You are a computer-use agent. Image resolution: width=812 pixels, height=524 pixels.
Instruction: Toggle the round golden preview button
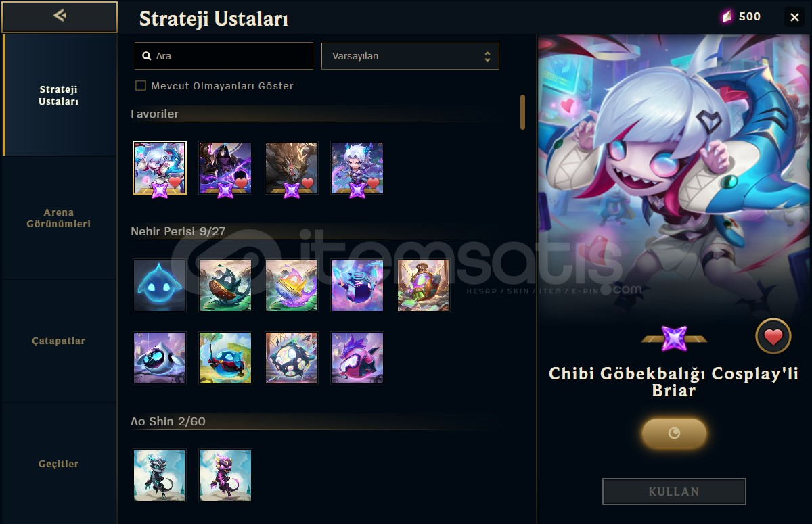pyautogui.click(x=674, y=433)
